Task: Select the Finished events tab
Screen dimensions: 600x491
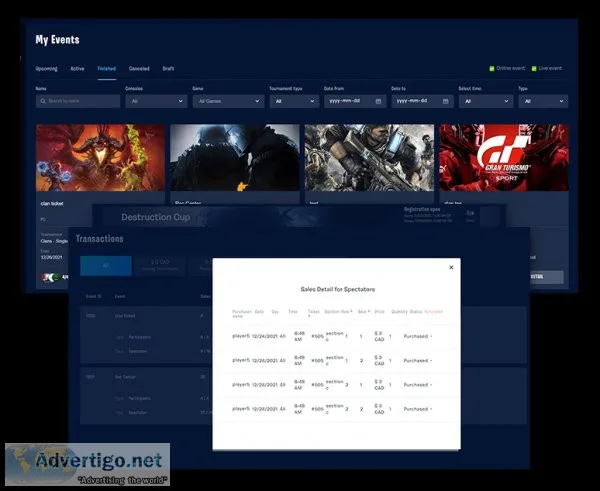Action: coord(106,69)
